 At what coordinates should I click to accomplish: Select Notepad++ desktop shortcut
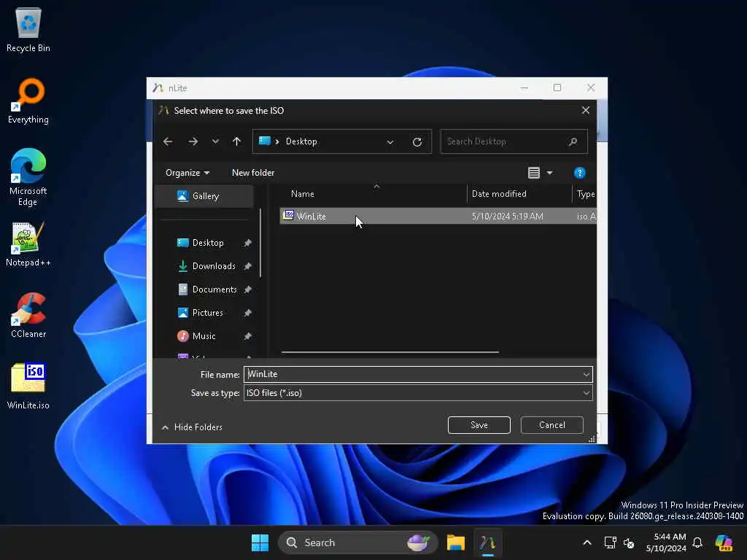[28, 244]
